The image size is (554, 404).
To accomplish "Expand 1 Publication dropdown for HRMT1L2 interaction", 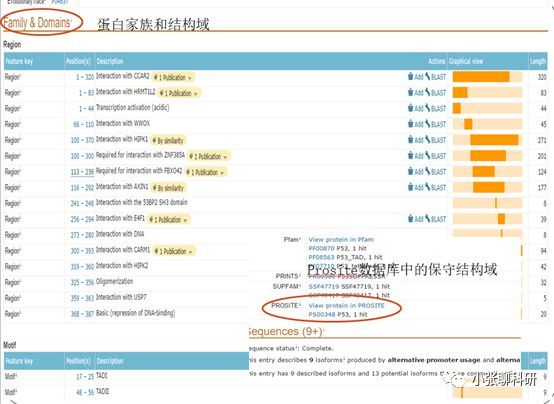I will click(x=179, y=93).
